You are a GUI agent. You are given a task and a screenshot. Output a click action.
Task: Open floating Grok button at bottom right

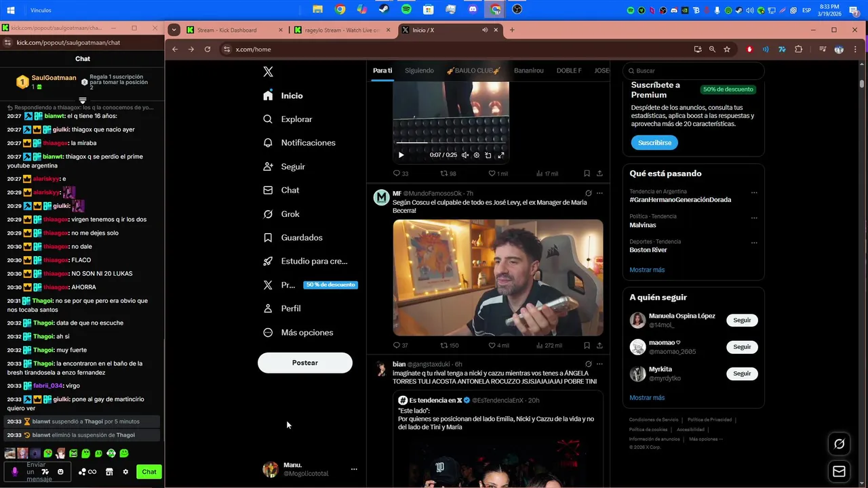(x=839, y=444)
